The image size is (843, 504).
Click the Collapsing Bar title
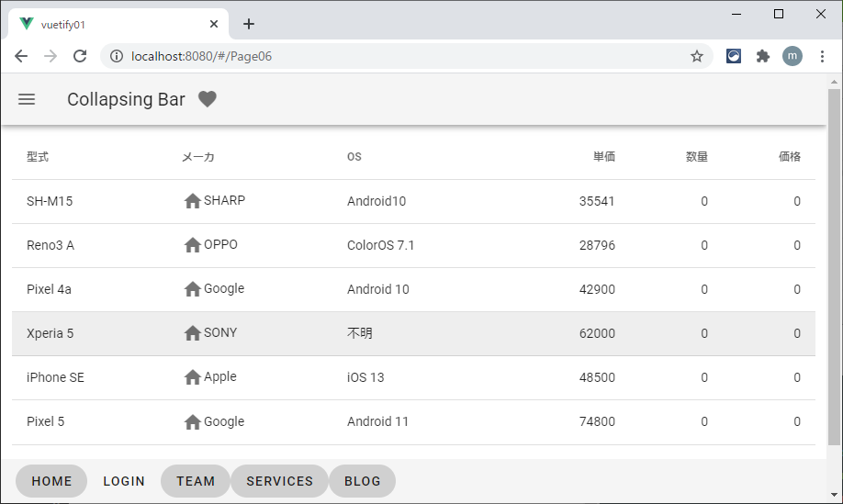point(126,99)
